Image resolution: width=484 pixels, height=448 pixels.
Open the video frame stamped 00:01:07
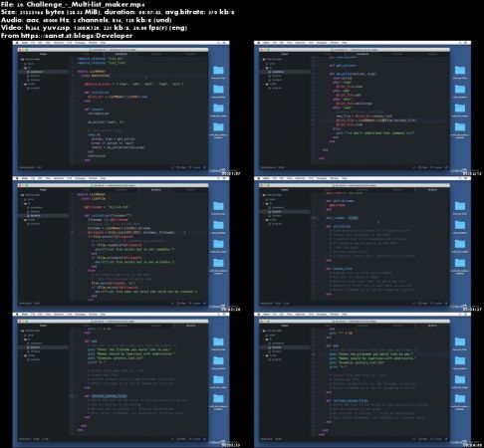(x=121, y=108)
